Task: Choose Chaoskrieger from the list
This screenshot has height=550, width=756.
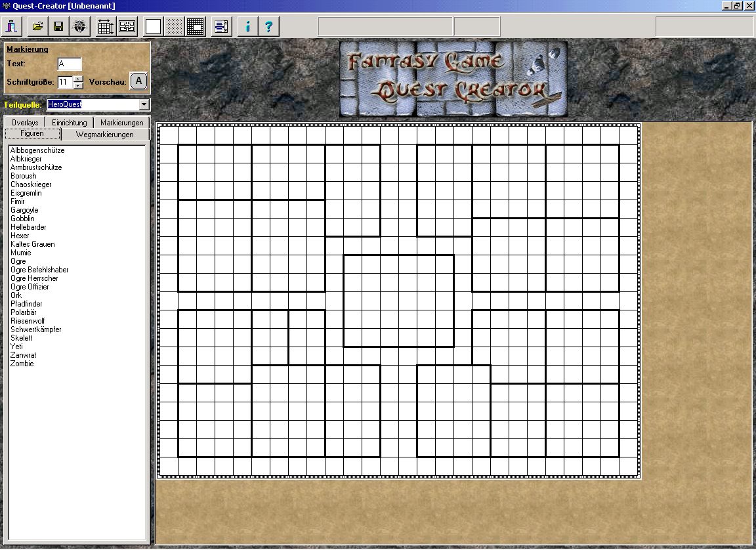Action: click(x=31, y=184)
